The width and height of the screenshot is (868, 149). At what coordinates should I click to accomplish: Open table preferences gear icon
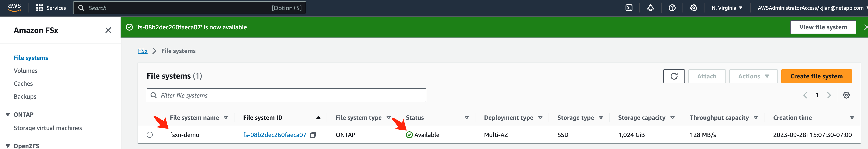click(x=846, y=95)
